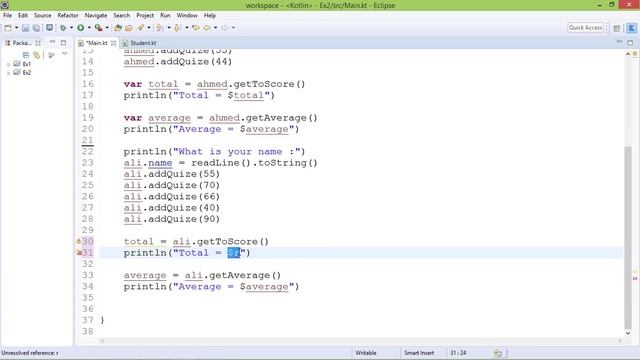This screenshot has width=640, height=360.
Task: Click the Forward navigation arrow icon
Action: click(x=225, y=28)
